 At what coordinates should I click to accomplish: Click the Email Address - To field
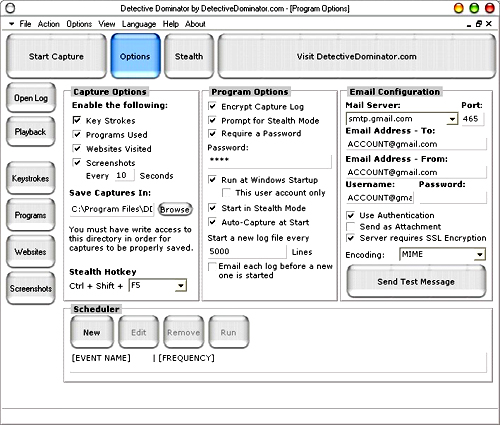coord(416,144)
